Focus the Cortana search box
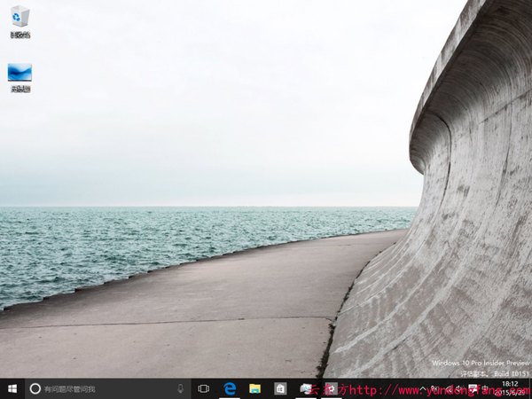 click(x=108, y=389)
